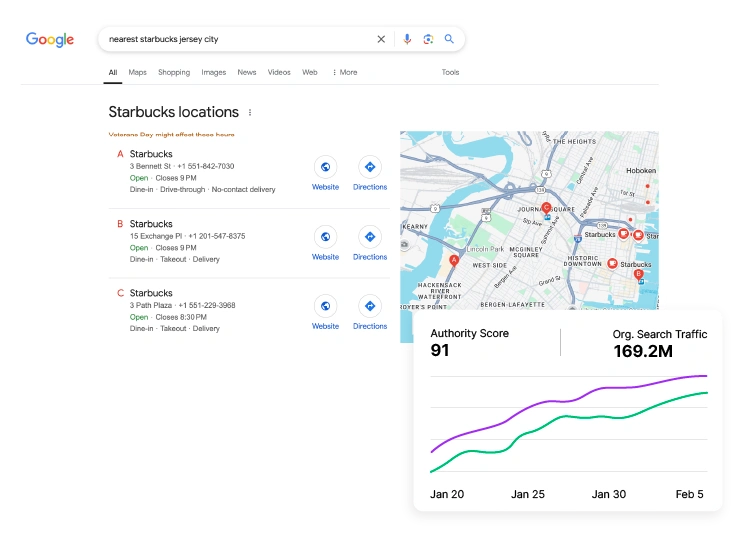Open Google Lens image search icon
Image resolution: width=751 pixels, height=541 pixels.
(428, 39)
